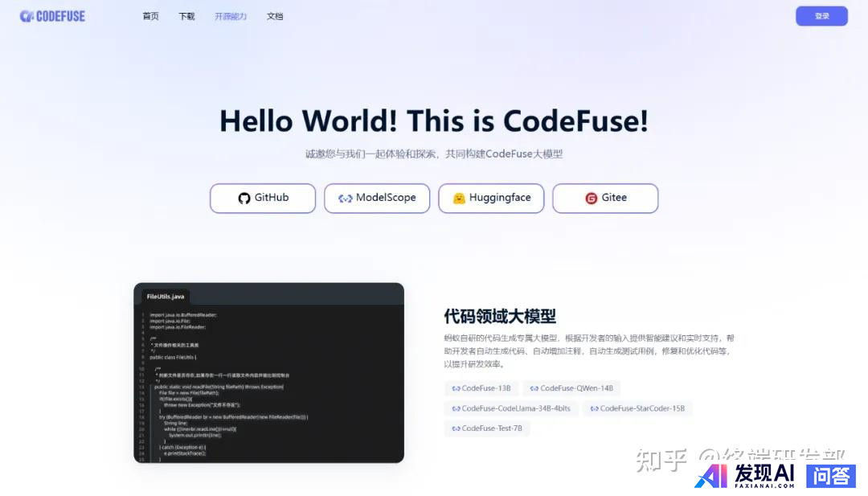
Task: Click the icon beside CodeFuse-QWen-14B
Action: [534, 388]
